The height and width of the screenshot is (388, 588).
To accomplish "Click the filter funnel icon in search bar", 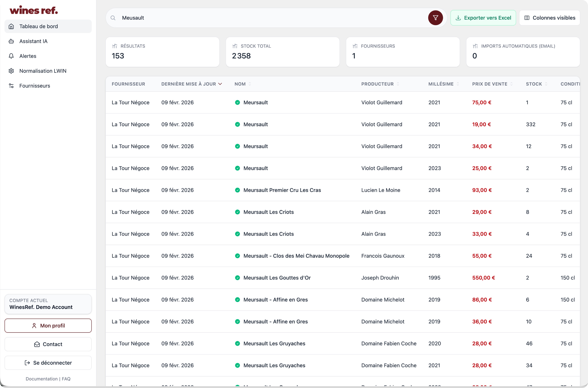I will click(x=435, y=18).
